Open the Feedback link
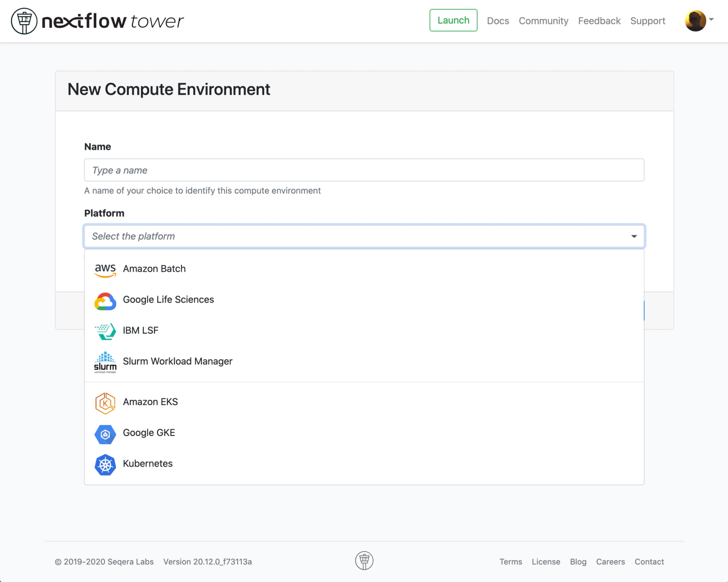The image size is (728, 582). point(599,21)
